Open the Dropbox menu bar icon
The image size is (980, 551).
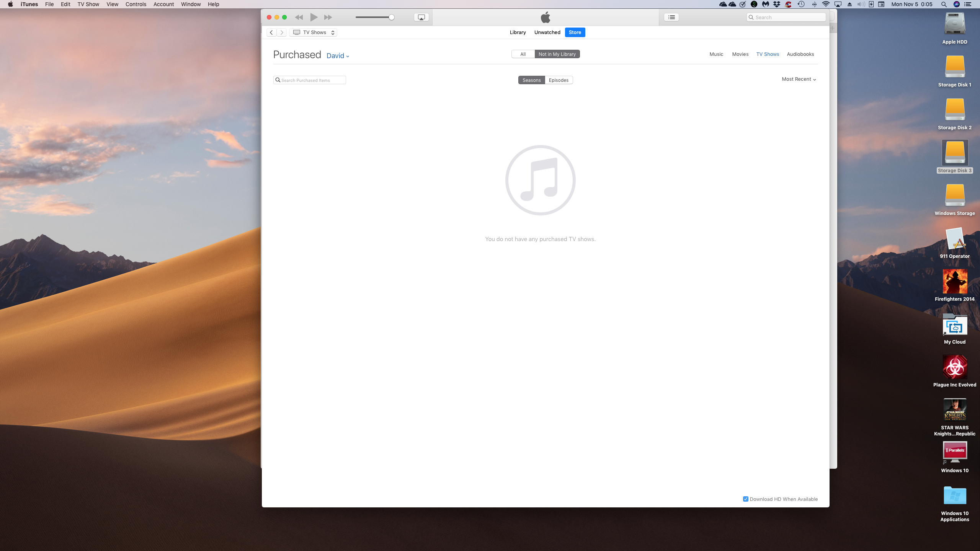point(777,4)
